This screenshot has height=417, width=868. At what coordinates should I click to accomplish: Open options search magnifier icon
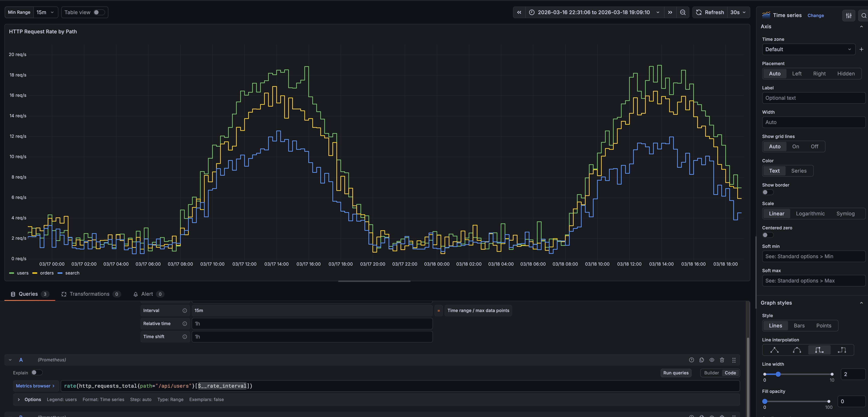[x=864, y=16]
